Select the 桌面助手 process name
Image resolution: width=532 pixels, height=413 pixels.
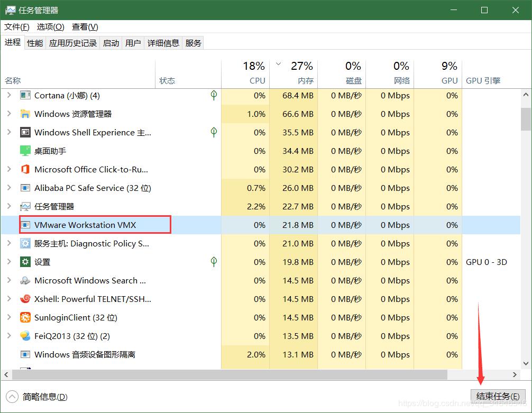(50, 151)
